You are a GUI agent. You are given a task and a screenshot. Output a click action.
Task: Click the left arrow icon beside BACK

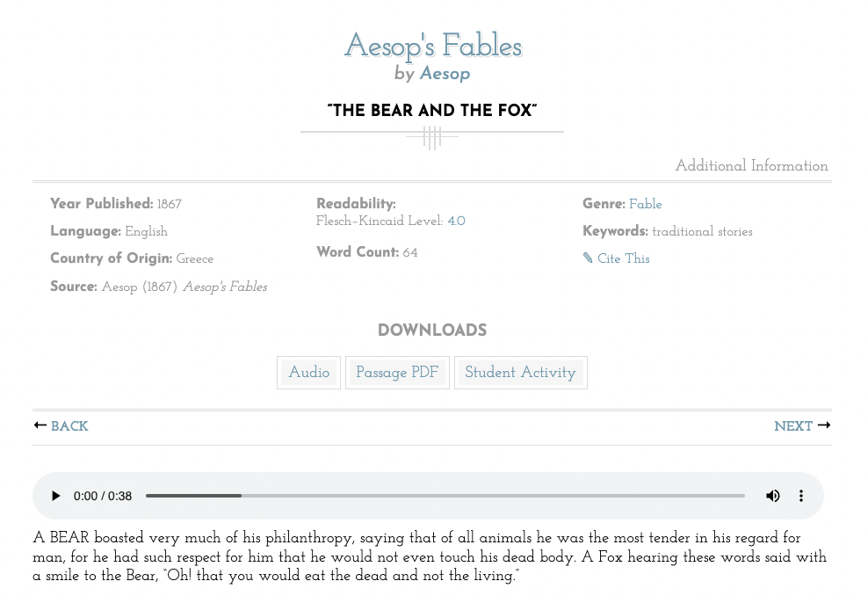pos(40,425)
